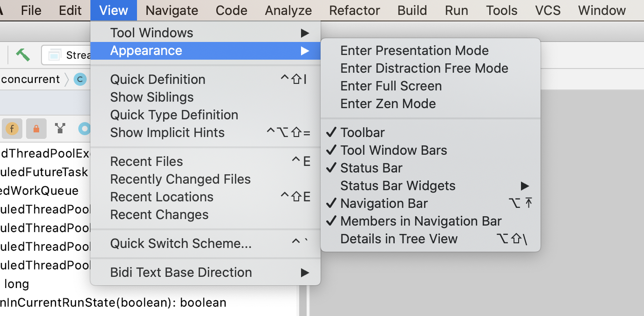
Task: Click Quick Switch Scheme menu entry
Action: 181,244
